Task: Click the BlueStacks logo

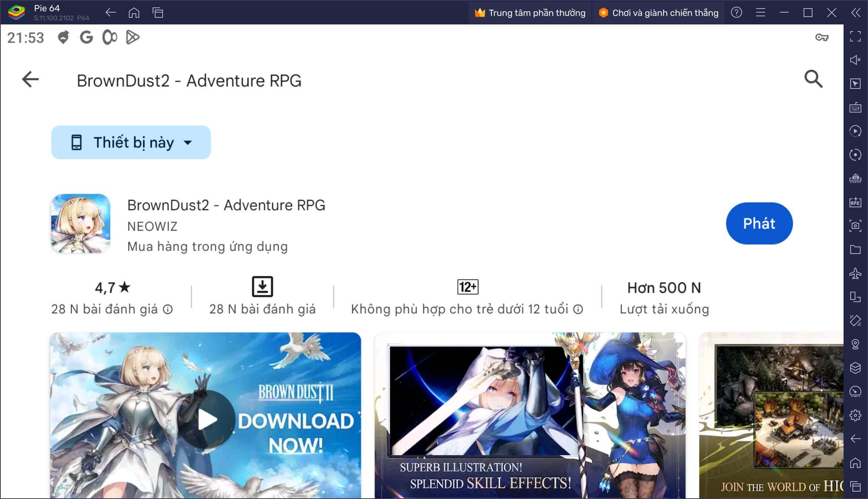Action: (x=17, y=13)
